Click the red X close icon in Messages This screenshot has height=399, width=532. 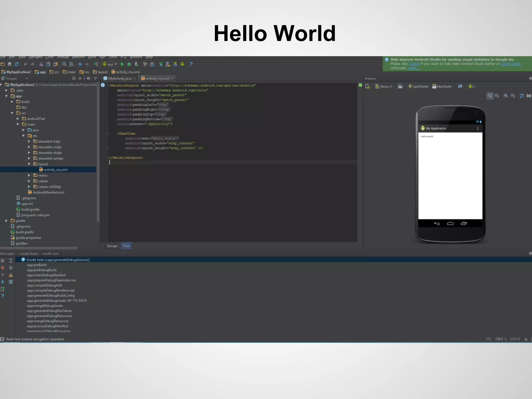[3, 268]
